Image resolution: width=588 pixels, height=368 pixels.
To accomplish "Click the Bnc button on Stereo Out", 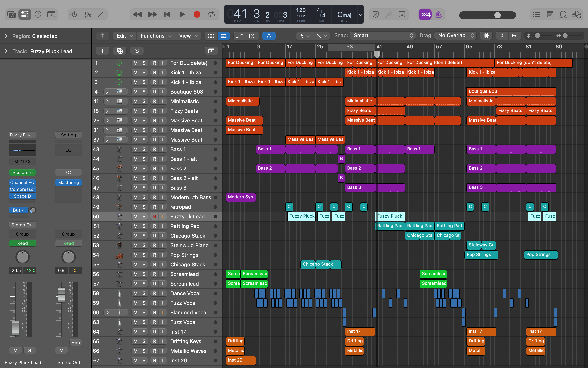I will [x=75, y=342].
